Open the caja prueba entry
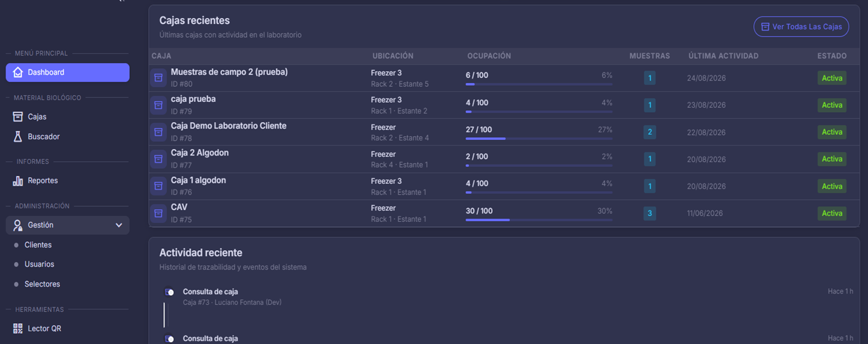This screenshot has height=344, width=868. (193, 99)
